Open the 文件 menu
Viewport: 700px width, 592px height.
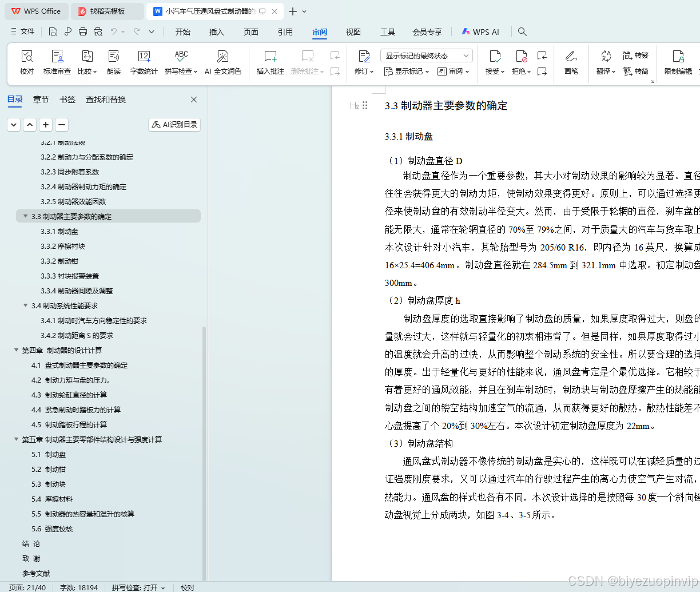(x=23, y=31)
